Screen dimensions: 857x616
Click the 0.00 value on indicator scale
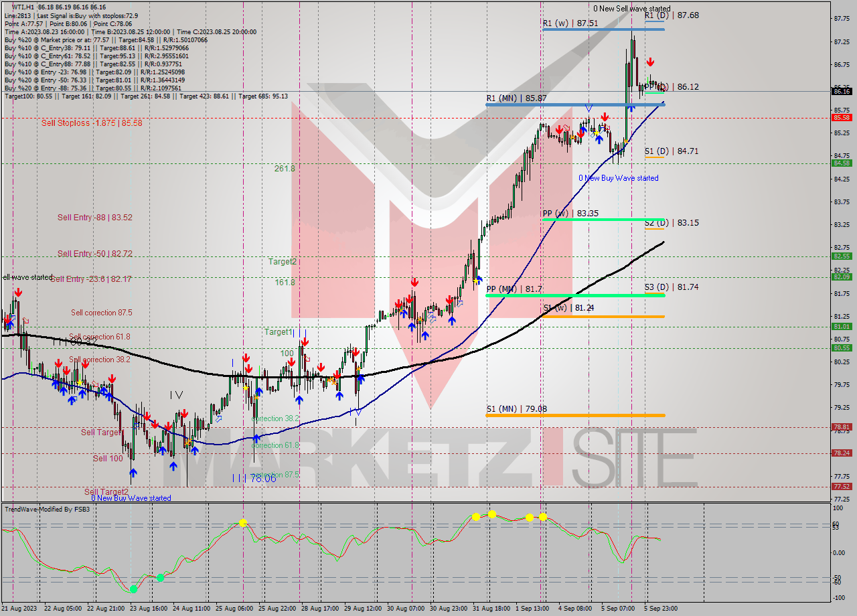pos(840,553)
